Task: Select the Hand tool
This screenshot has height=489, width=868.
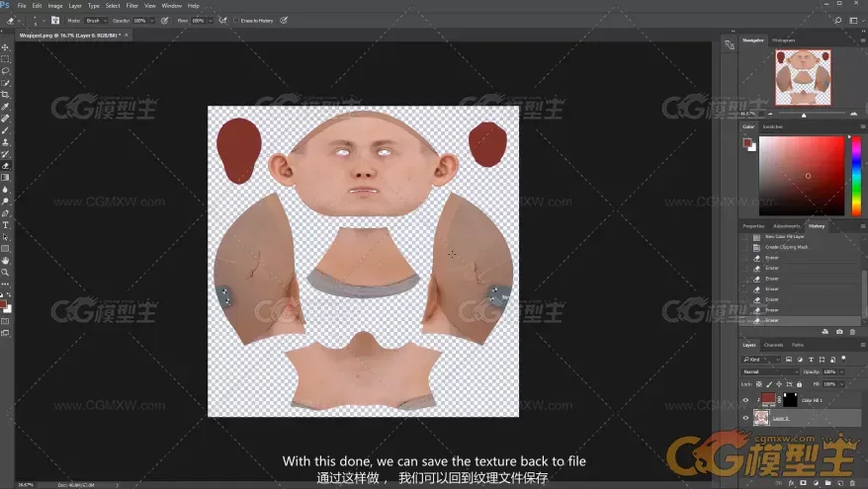Action: pyautogui.click(x=6, y=261)
